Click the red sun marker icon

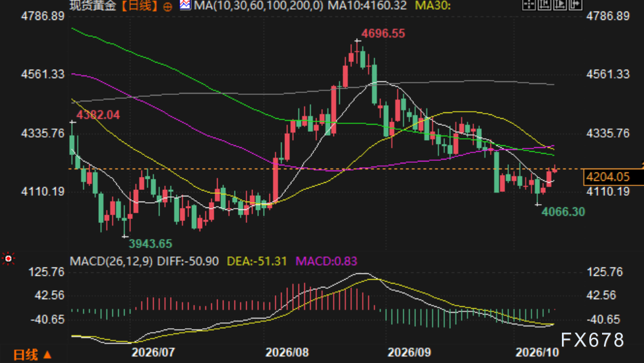tap(8, 259)
